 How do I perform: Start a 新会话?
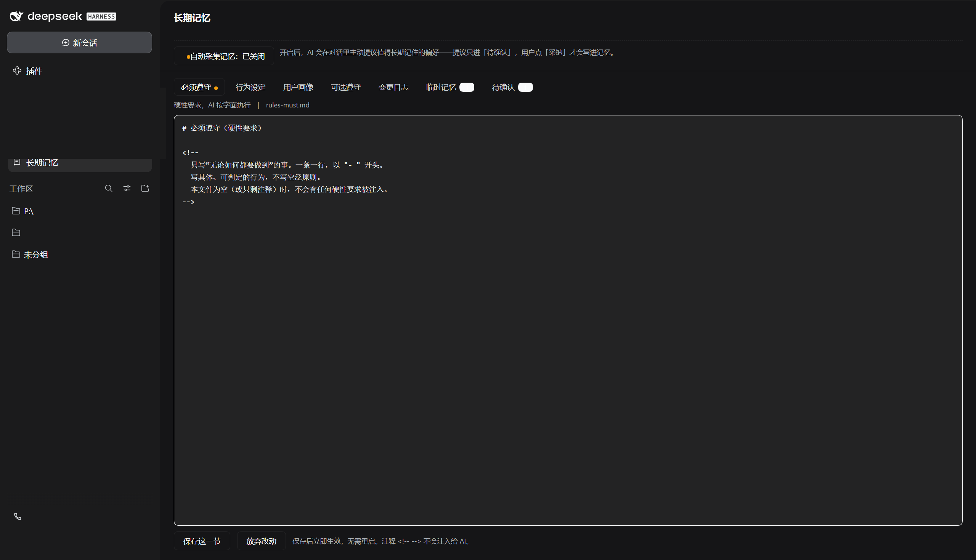[x=79, y=43]
